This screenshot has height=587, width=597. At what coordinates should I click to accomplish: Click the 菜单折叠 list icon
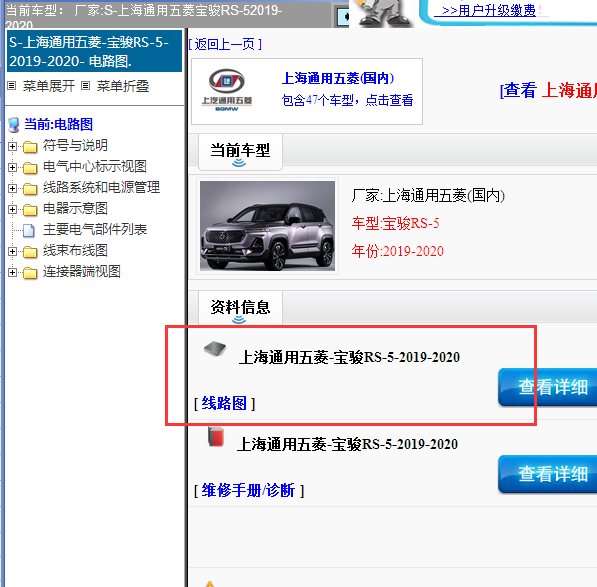click(x=86, y=86)
